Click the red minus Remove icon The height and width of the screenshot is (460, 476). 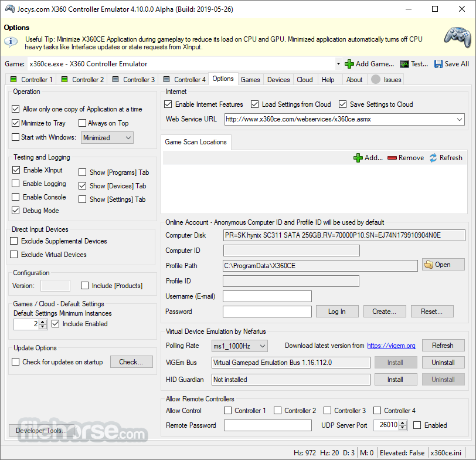(392, 158)
